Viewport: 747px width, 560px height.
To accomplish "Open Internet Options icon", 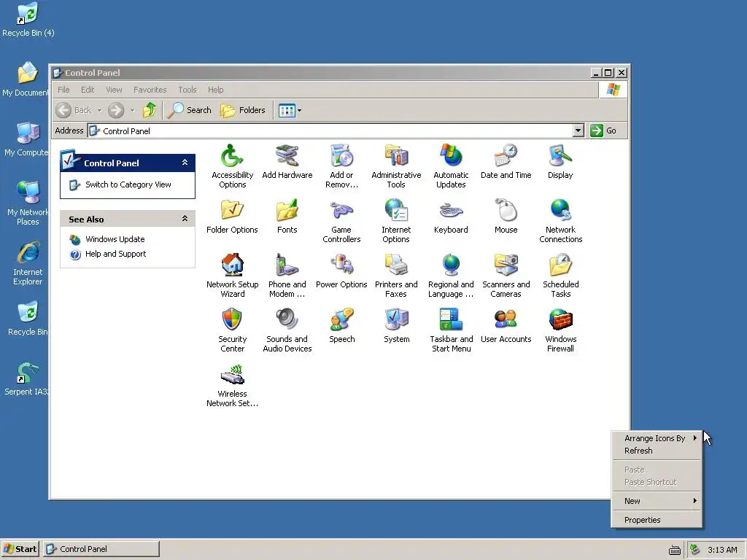I will tap(396, 221).
